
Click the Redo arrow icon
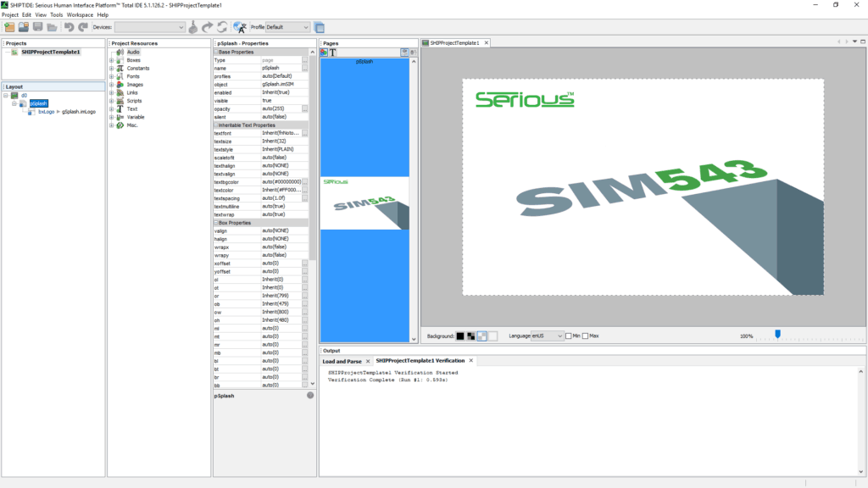(x=83, y=27)
